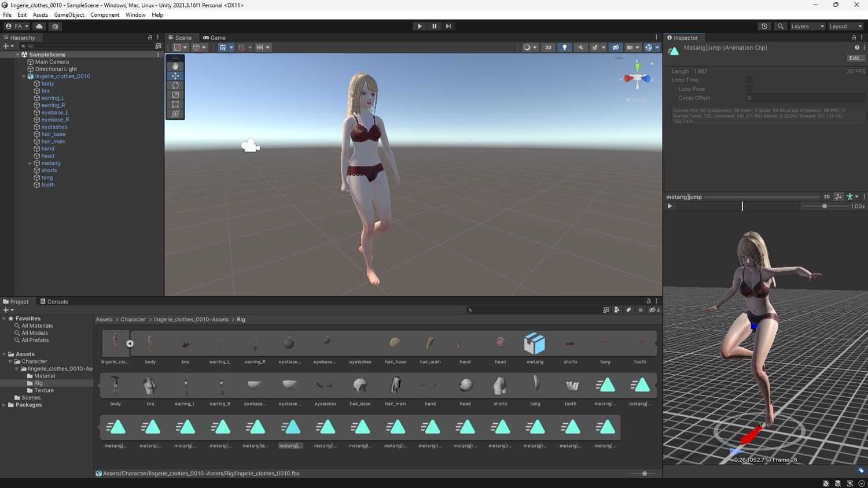Switch to the Console tab
The image size is (868, 488).
(54, 302)
